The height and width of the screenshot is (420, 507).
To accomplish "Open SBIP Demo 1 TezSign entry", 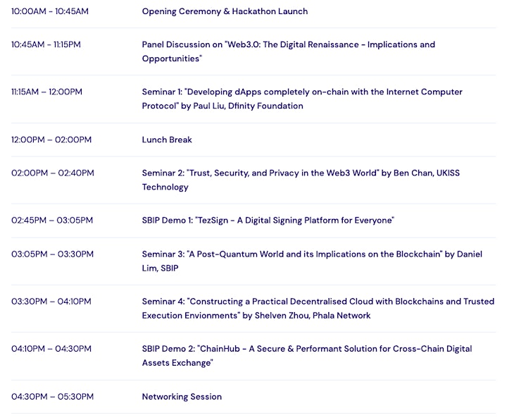I will point(268,221).
